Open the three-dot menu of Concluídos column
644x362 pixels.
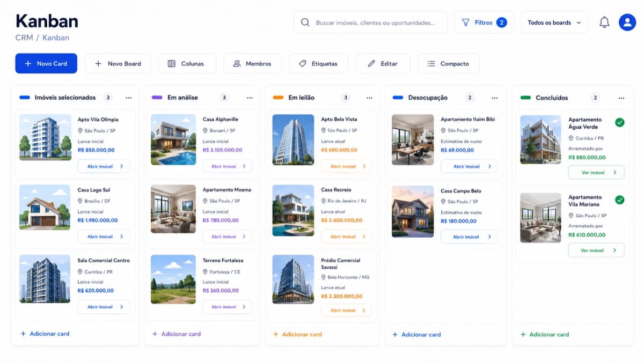click(621, 98)
